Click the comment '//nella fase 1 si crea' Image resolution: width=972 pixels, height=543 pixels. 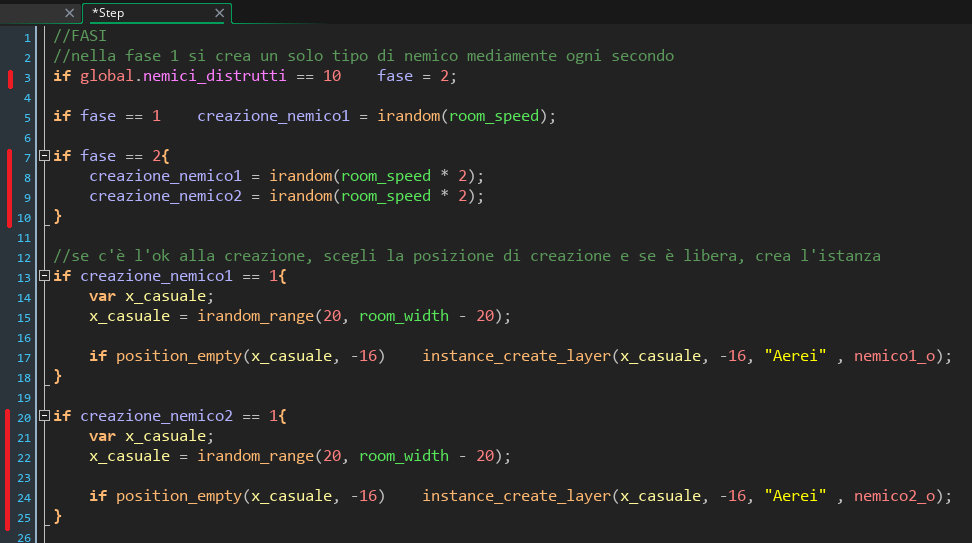pos(363,56)
